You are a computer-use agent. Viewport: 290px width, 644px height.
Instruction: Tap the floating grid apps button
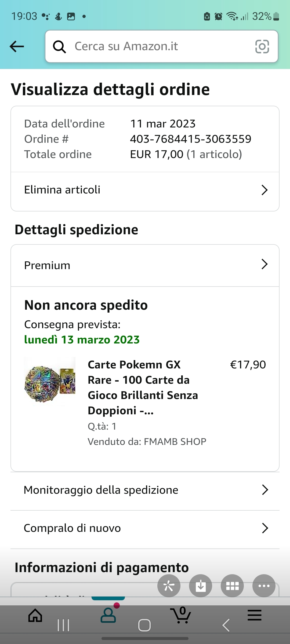tap(232, 586)
